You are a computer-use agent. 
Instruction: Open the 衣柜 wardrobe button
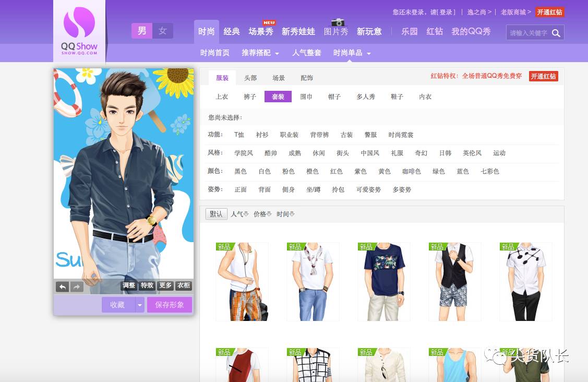pos(184,285)
